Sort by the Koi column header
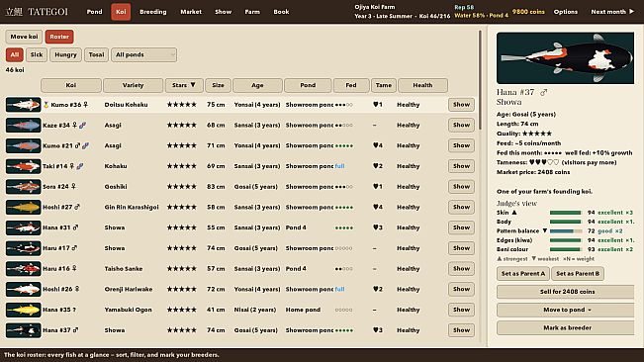 [x=71, y=85]
